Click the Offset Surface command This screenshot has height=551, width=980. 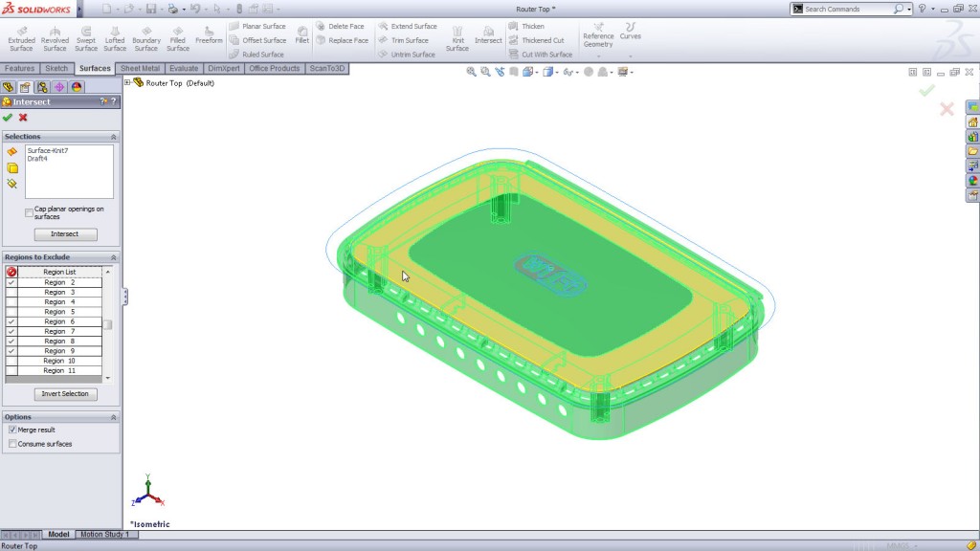click(257, 40)
